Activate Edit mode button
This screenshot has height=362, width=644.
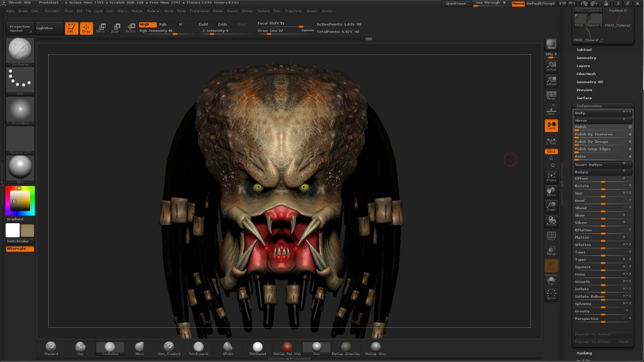click(71, 28)
